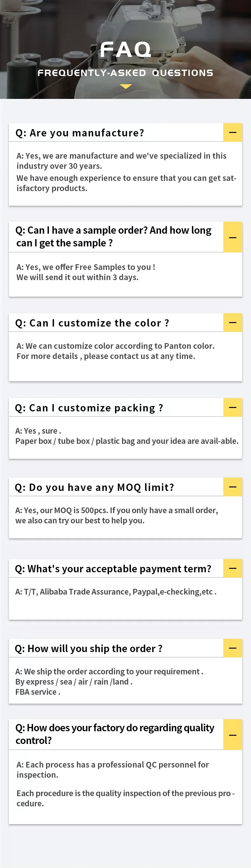Click minus icon beside quality control question
The width and height of the screenshot is (251, 868).
click(x=233, y=735)
